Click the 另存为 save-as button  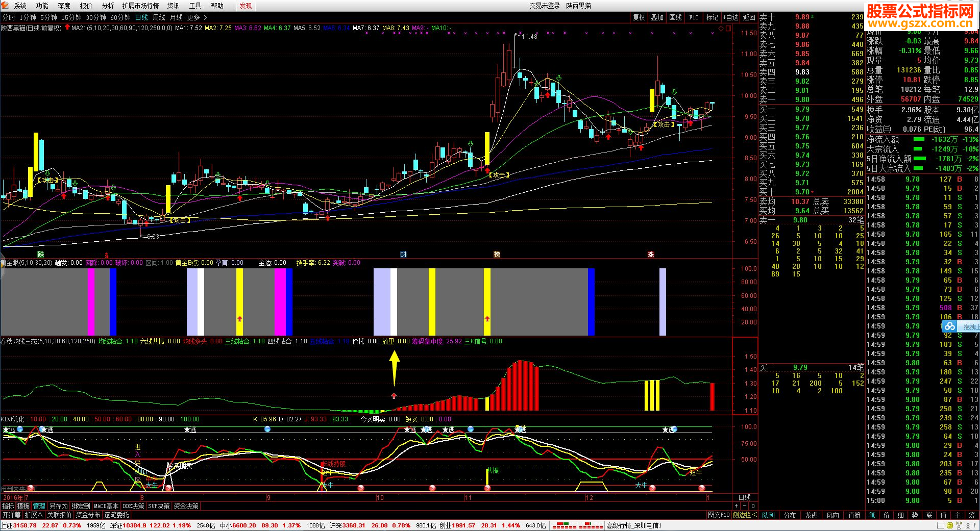59,506
